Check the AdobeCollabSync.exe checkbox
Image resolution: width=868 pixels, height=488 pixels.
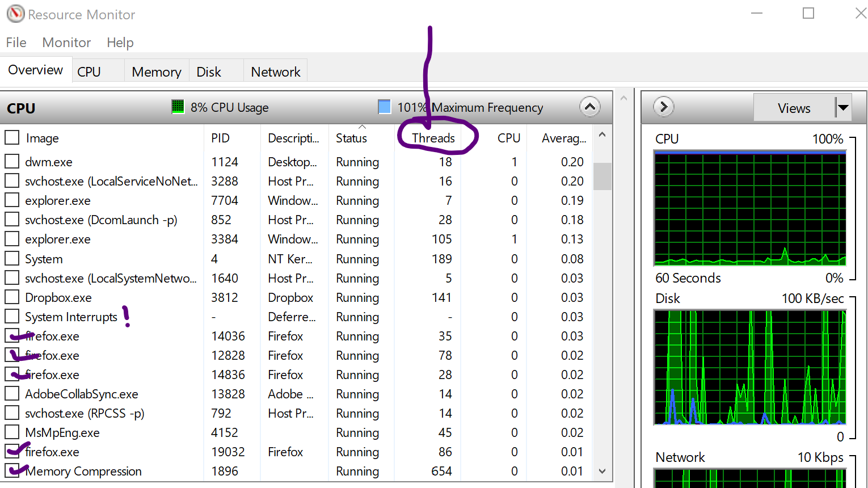point(12,393)
